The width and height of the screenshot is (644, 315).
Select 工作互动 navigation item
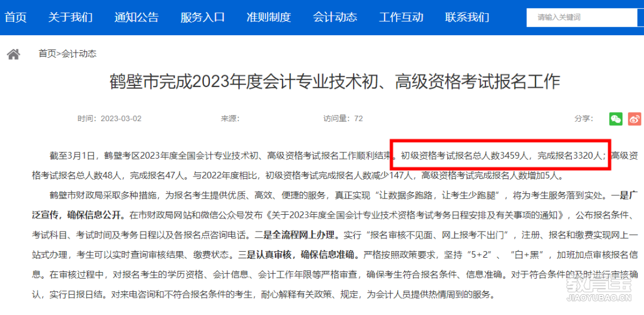[x=401, y=17]
